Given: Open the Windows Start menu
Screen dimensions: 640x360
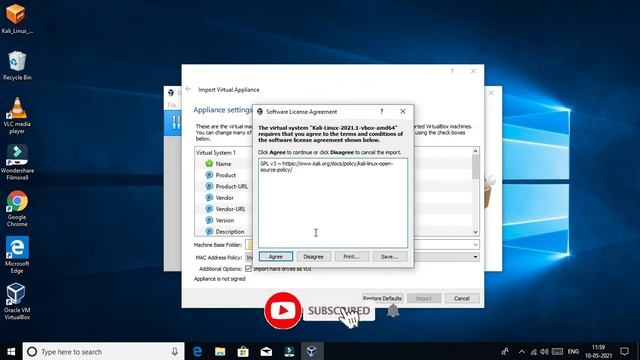Looking at the screenshot, I should 11,351.
